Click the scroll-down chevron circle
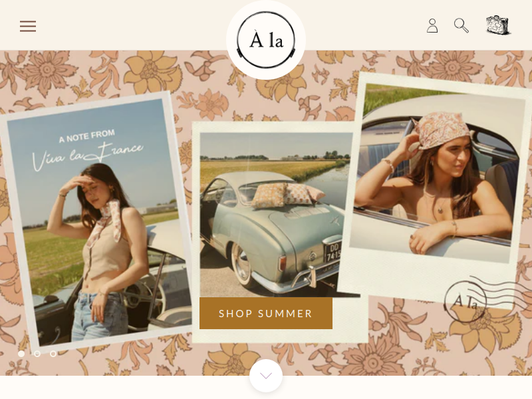Viewport: 532px width, 399px height. (266, 376)
